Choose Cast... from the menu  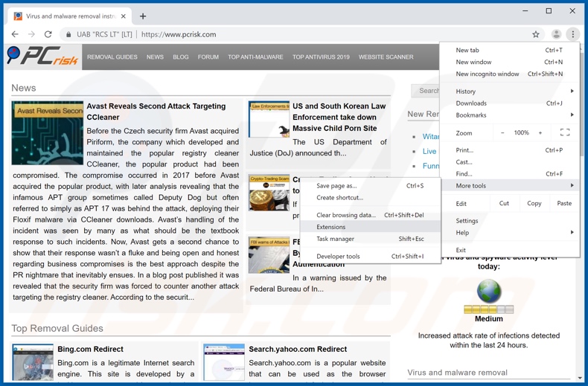(x=509, y=162)
